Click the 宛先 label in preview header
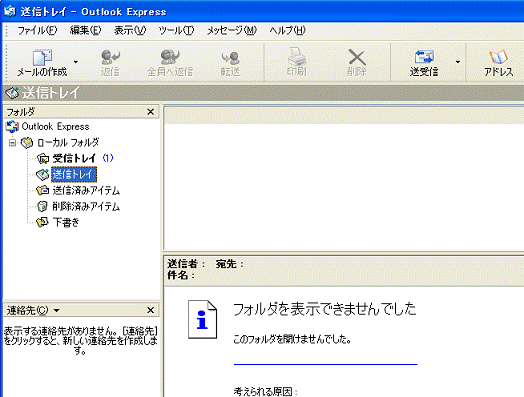The image size is (524, 397). (x=230, y=264)
